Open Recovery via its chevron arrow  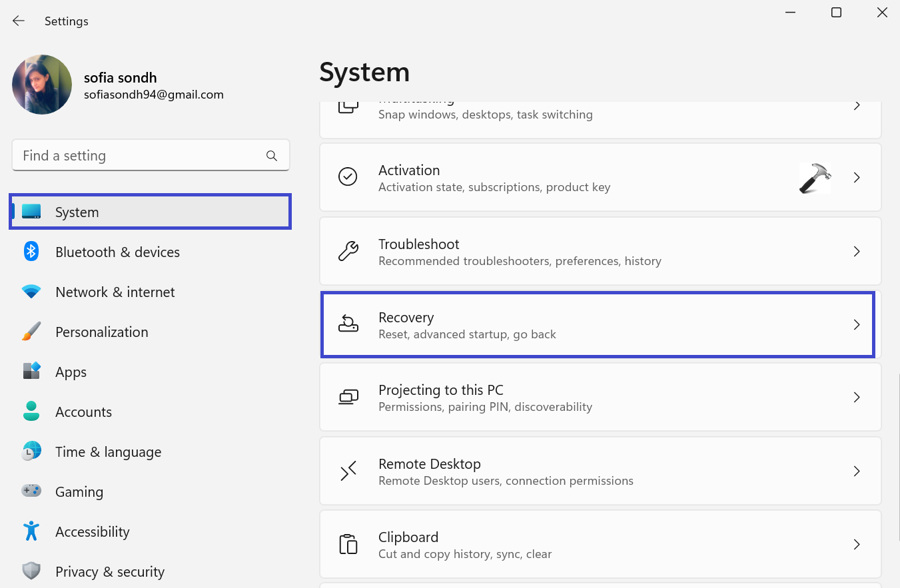857,325
